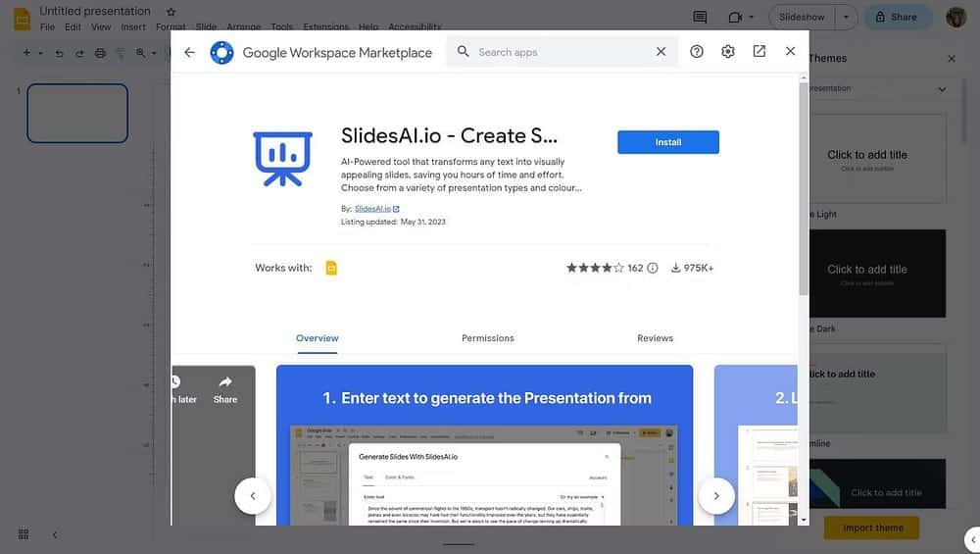The width and height of the screenshot is (980, 554).
Task: Click the Print icon in Slides toolbar
Action: coord(100,53)
